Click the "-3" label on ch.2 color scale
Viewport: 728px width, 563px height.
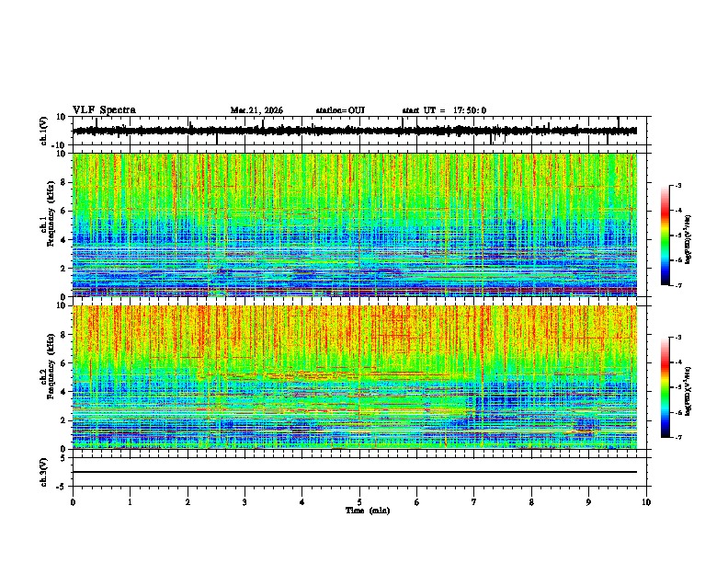click(x=677, y=338)
